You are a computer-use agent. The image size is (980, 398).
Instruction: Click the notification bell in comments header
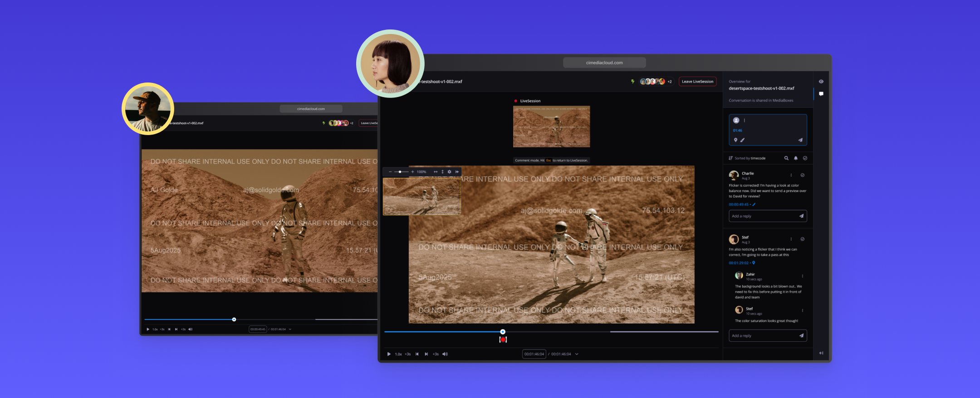pos(796,158)
